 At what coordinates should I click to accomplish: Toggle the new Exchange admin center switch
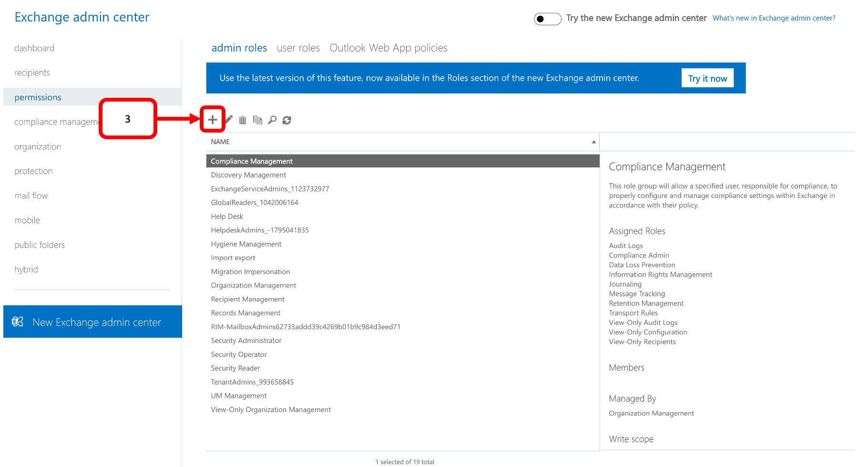click(x=547, y=19)
